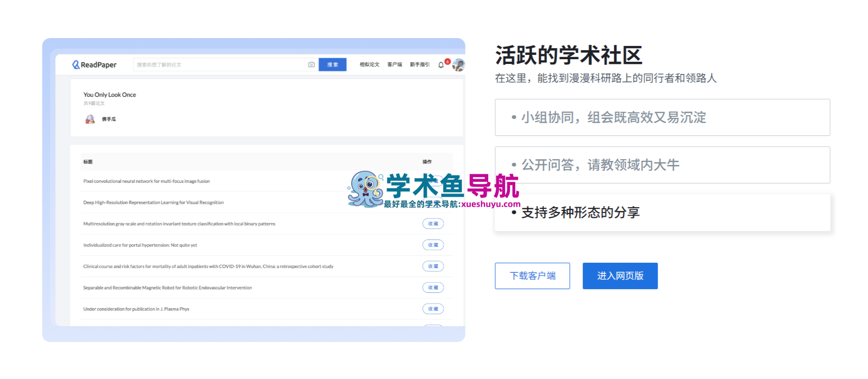
Task: Open the 'Clinical course and risk factors' paper
Action: tap(208, 266)
